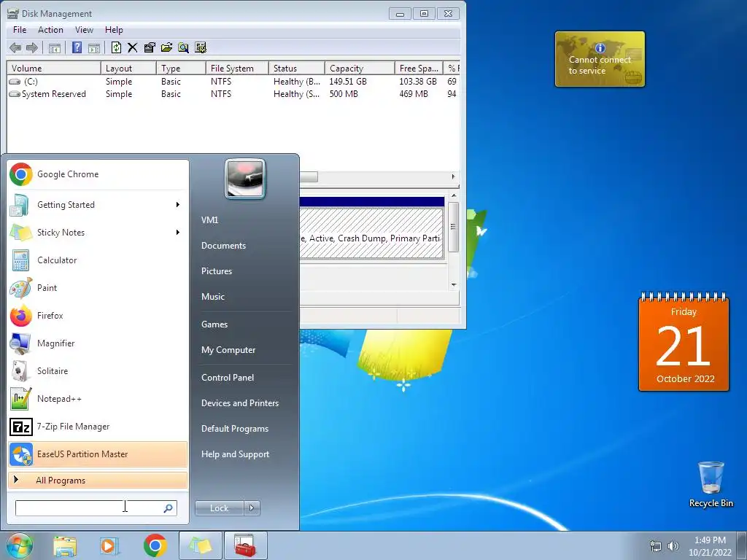Select the System Reserved volume row
Image resolution: width=747 pixels, height=560 pixels.
click(233, 94)
